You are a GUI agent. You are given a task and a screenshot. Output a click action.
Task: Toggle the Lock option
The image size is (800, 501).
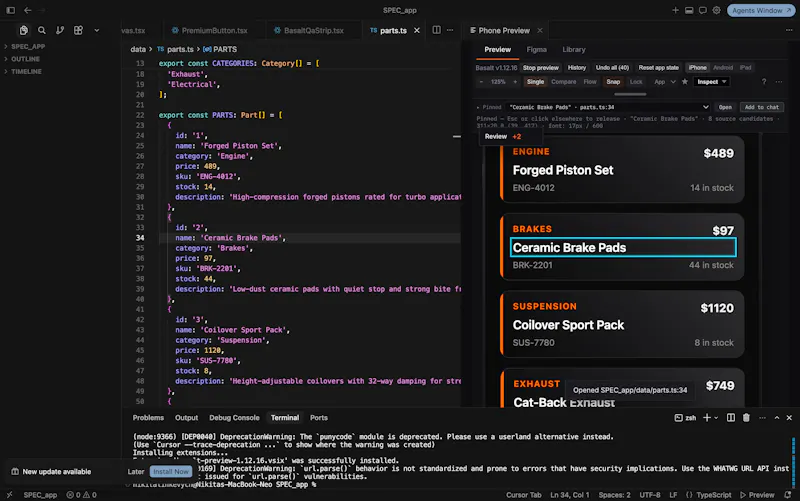[x=636, y=82]
